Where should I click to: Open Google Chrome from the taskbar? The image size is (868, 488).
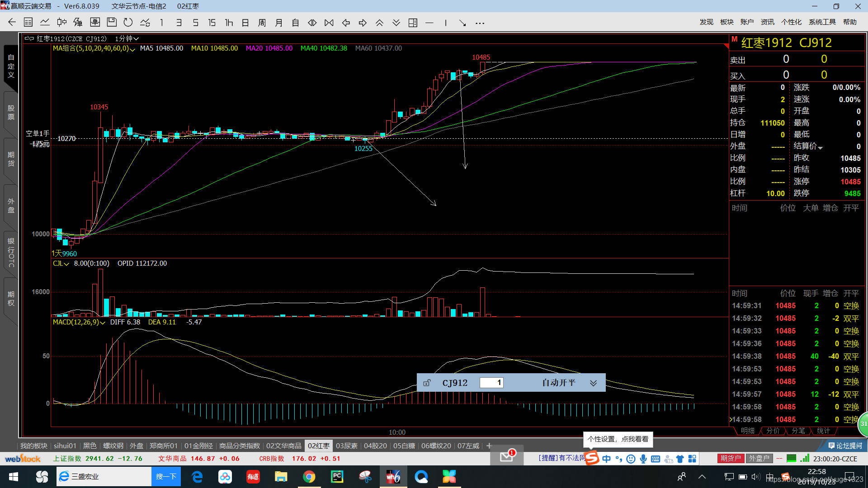[309, 477]
